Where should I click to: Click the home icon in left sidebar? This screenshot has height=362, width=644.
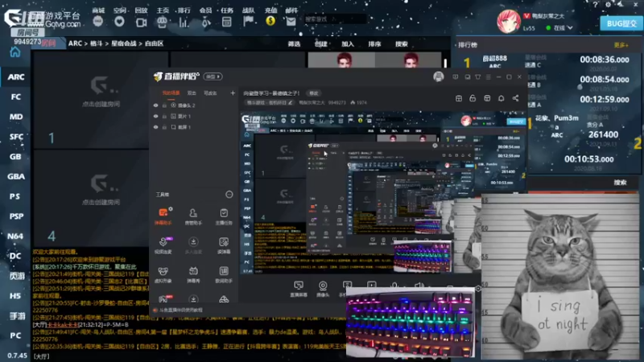click(15, 52)
